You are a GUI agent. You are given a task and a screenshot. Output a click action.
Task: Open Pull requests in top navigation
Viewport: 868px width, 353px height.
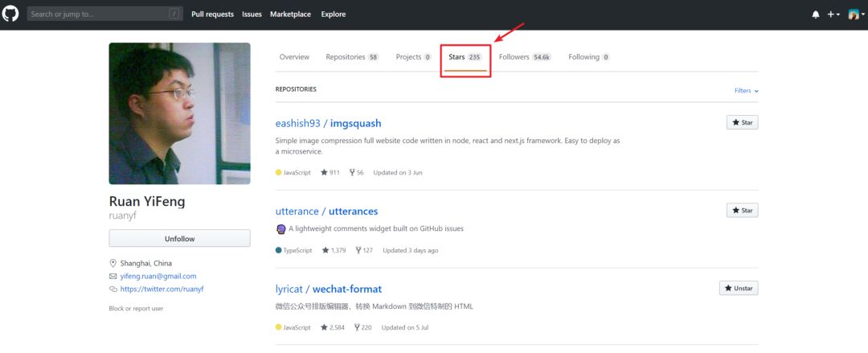pyautogui.click(x=212, y=14)
